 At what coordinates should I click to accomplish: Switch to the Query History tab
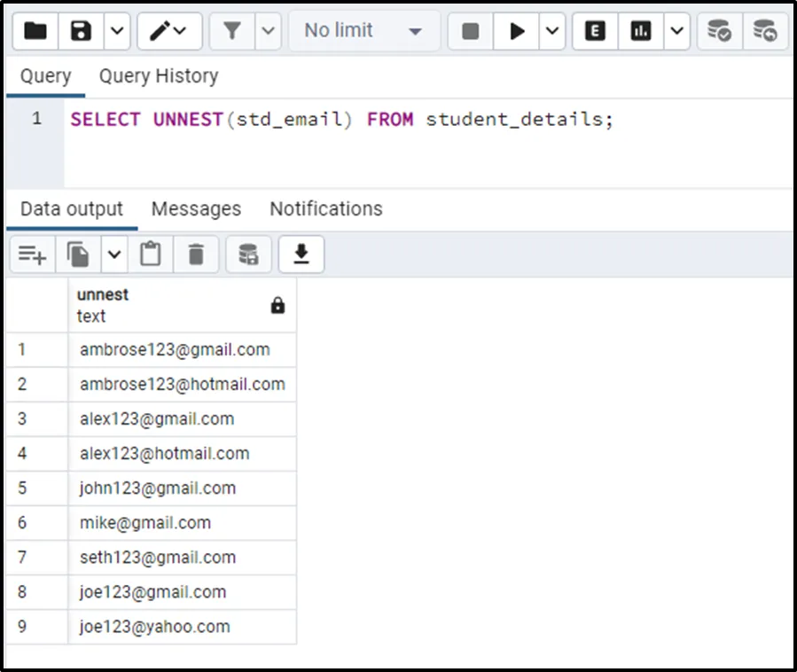[158, 76]
